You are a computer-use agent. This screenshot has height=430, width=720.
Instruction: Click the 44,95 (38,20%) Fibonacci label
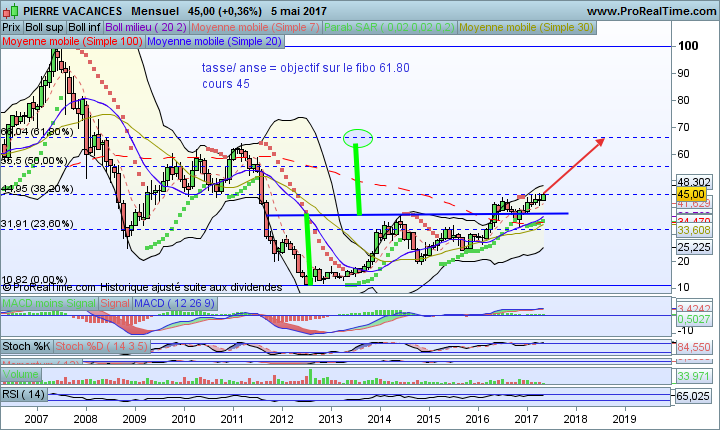pyautogui.click(x=37, y=188)
